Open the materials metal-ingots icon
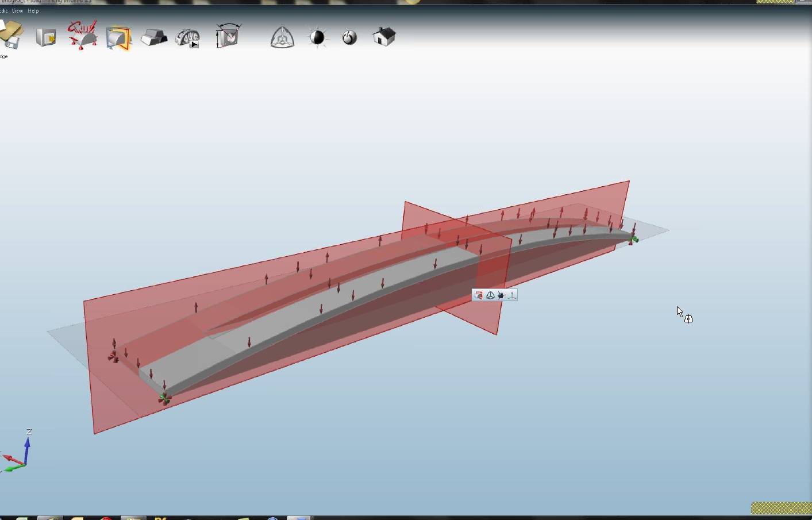 (x=154, y=37)
